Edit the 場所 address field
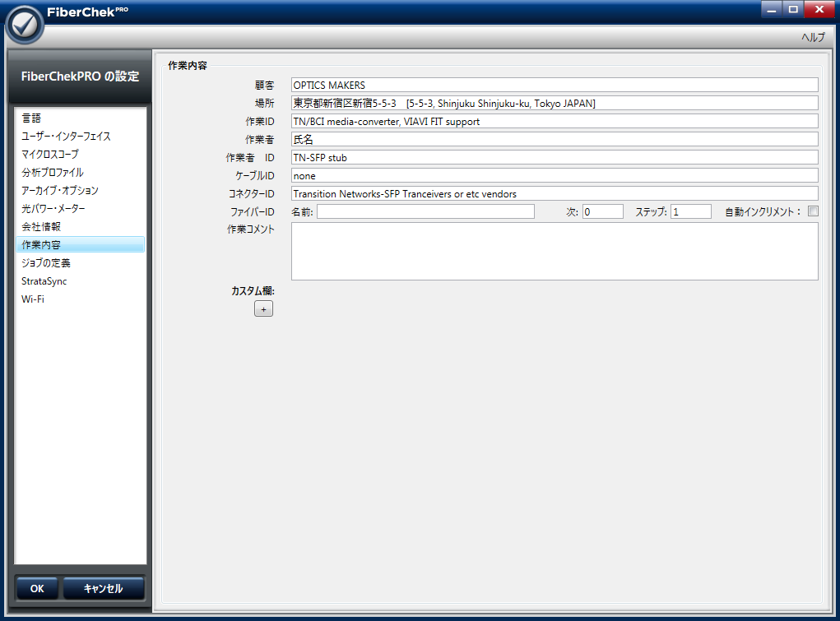The width and height of the screenshot is (840, 621). (x=555, y=103)
